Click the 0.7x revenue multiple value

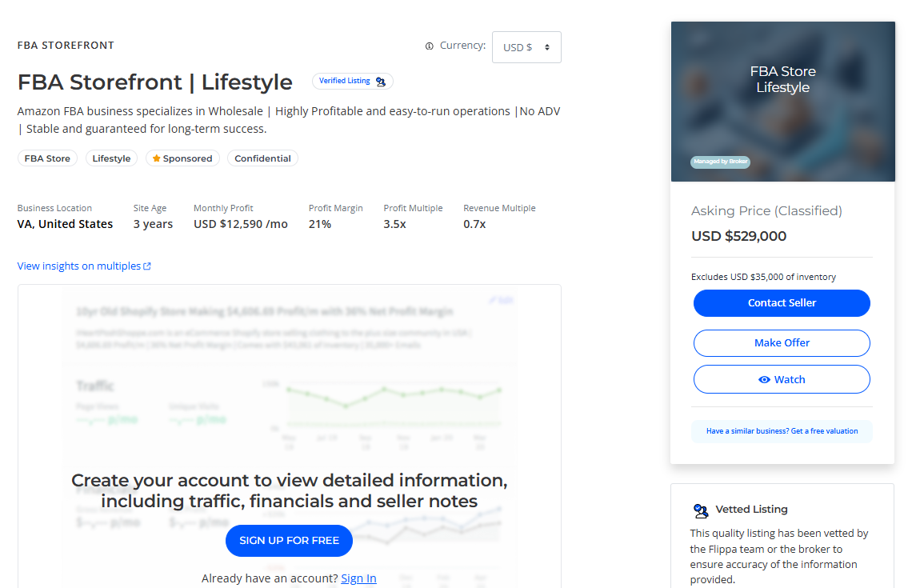pyautogui.click(x=474, y=224)
